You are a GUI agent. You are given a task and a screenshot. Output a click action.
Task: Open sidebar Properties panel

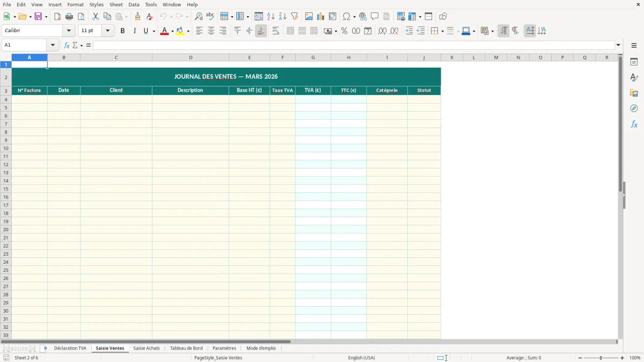634,62
